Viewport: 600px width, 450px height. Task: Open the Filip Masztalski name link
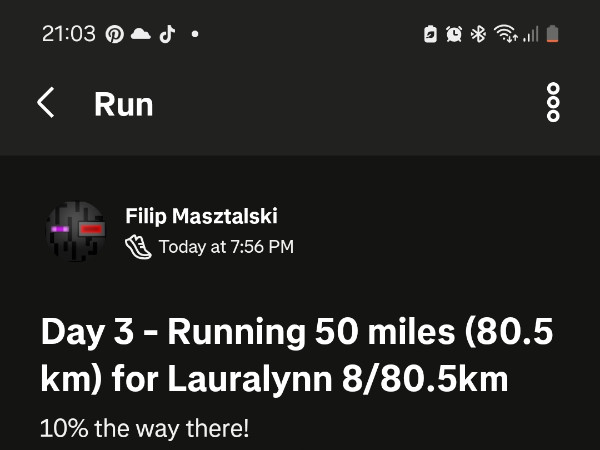[x=201, y=216]
